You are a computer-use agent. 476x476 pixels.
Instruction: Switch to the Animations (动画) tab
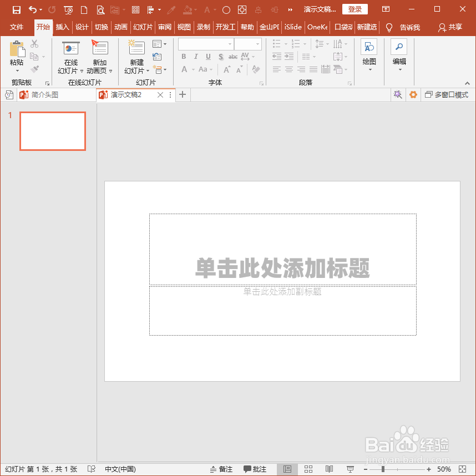120,27
